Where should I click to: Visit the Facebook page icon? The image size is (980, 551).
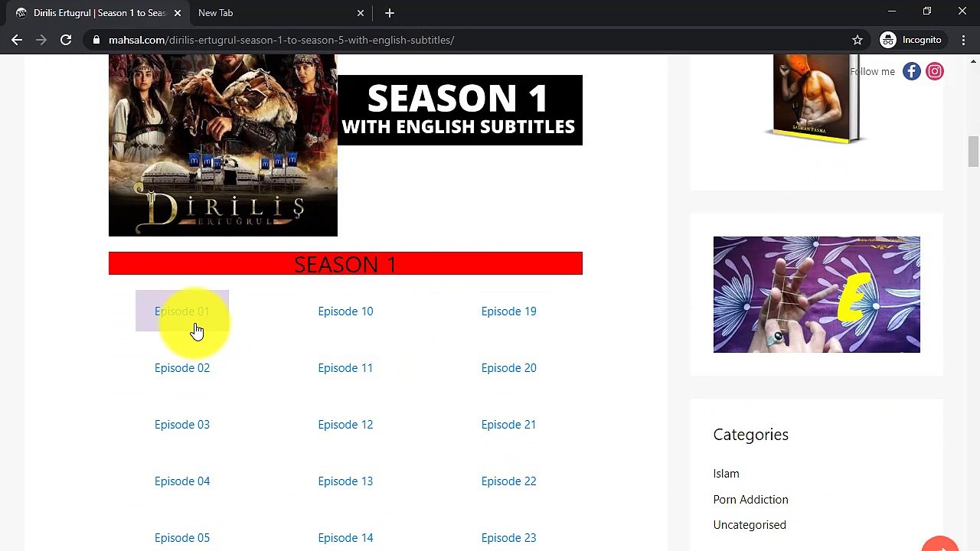tap(911, 71)
